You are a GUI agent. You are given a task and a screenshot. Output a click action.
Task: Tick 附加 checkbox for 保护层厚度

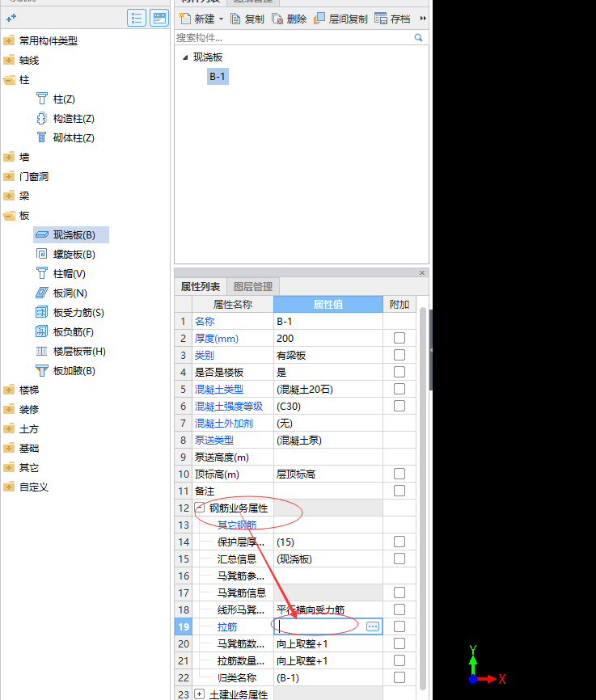399,542
